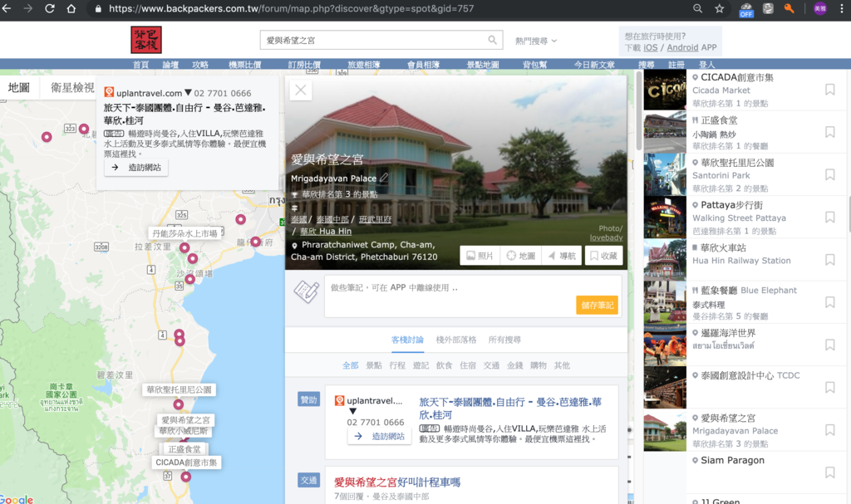Click the Android app download link

coord(682,47)
